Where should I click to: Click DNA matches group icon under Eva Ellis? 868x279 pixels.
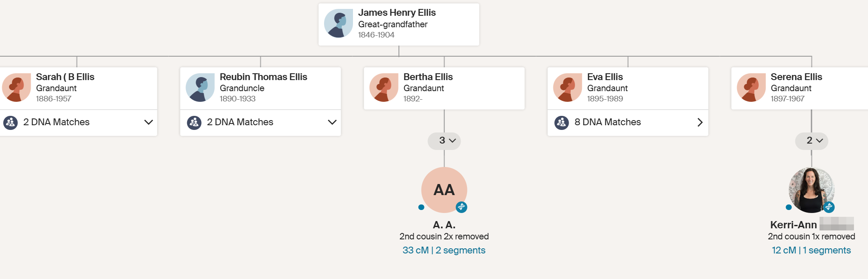pyautogui.click(x=562, y=123)
